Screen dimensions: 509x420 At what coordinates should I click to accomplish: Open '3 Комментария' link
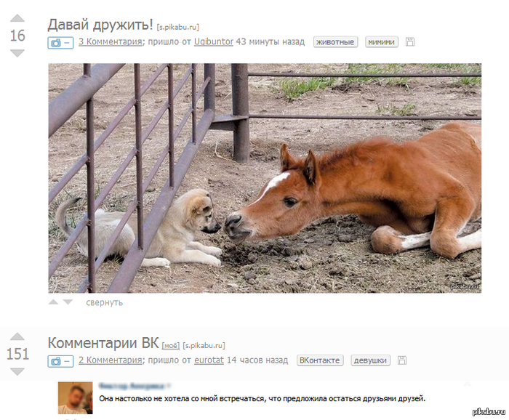(111, 42)
